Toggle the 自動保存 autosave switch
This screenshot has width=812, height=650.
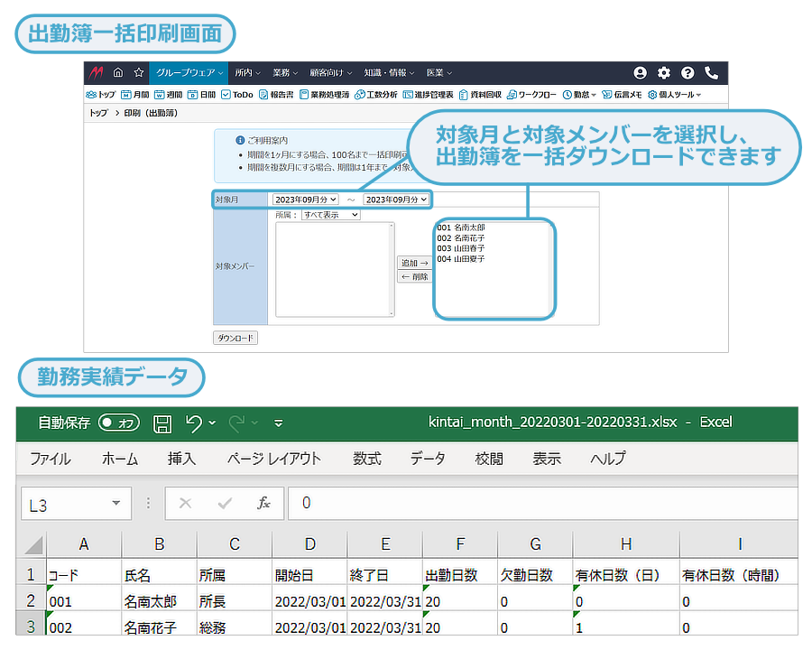point(119,422)
